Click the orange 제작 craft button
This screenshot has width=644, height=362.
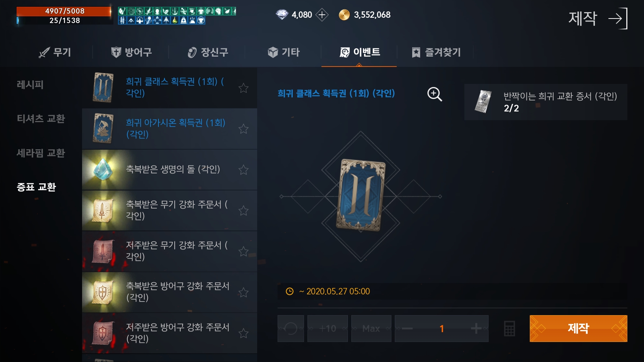tap(578, 328)
